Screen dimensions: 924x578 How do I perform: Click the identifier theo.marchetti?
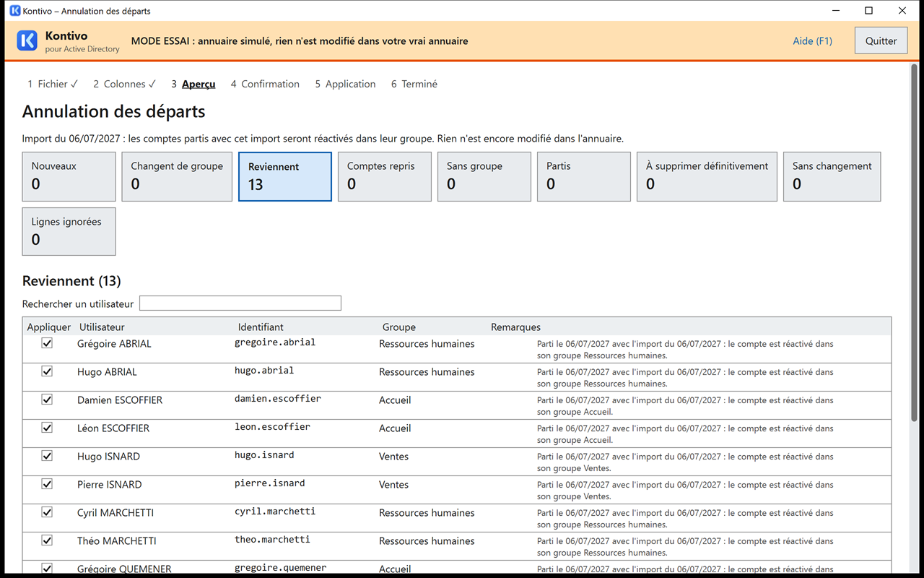(x=272, y=540)
